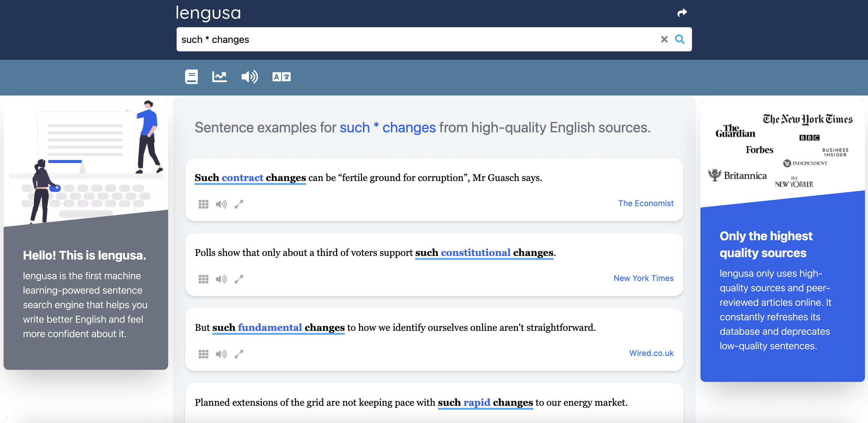The height and width of the screenshot is (423, 868).
Task: Open the translate icon in toolbar
Action: click(x=281, y=77)
